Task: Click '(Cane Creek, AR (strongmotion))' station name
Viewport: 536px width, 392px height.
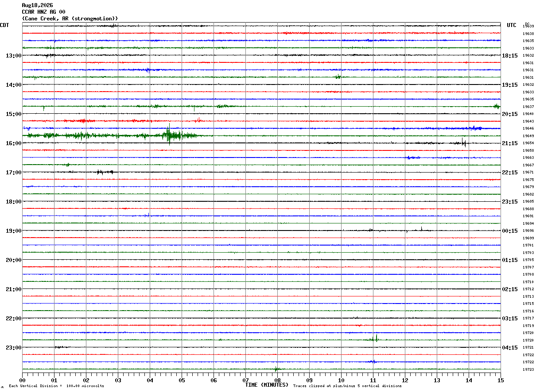Action: [x=70, y=19]
